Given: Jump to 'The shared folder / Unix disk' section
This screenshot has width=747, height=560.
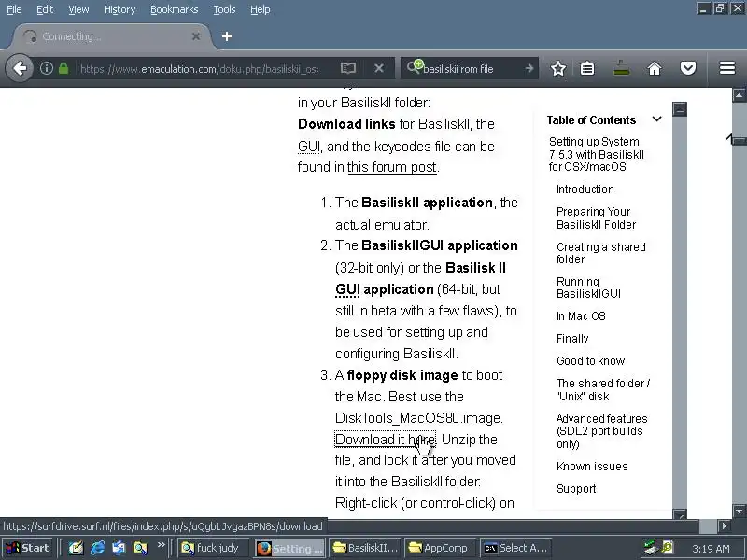Looking at the screenshot, I should 602,389.
